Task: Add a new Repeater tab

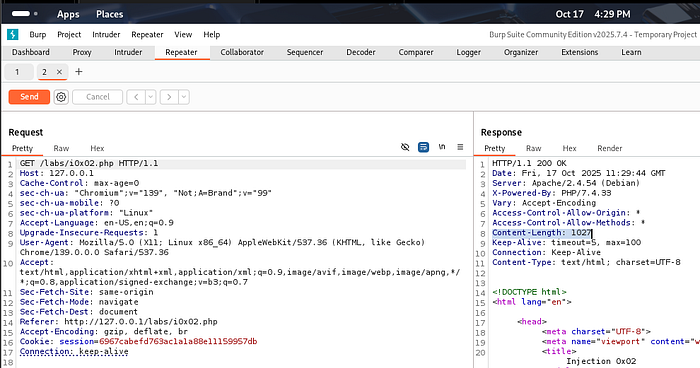Action: point(79,72)
